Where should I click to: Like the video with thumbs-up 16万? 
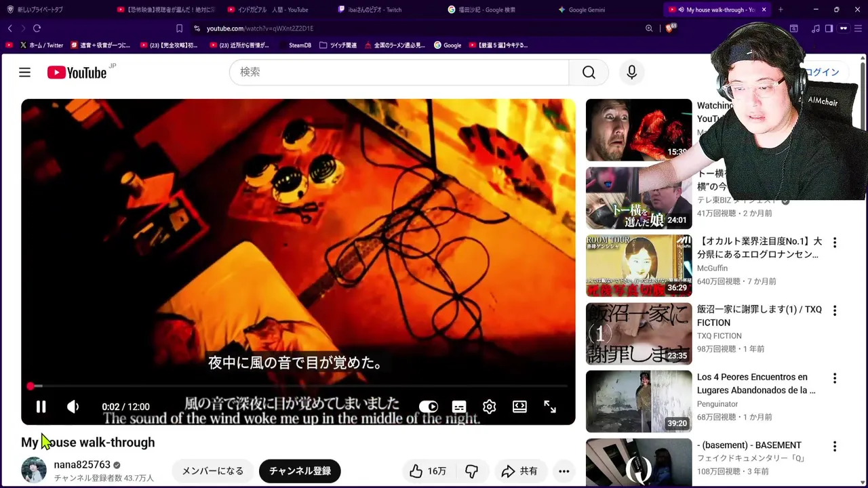[428, 471]
